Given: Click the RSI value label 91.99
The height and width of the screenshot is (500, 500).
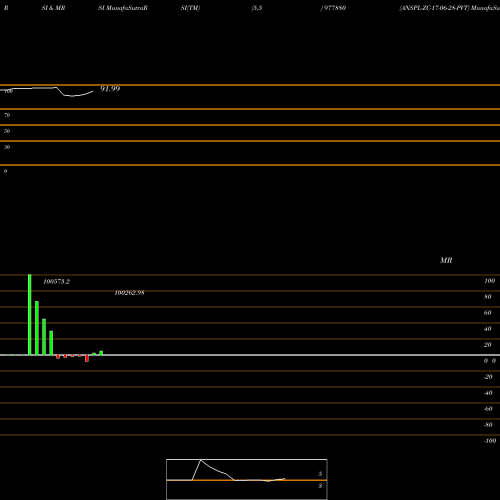Looking at the screenshot, I should (x=110, y=89).
